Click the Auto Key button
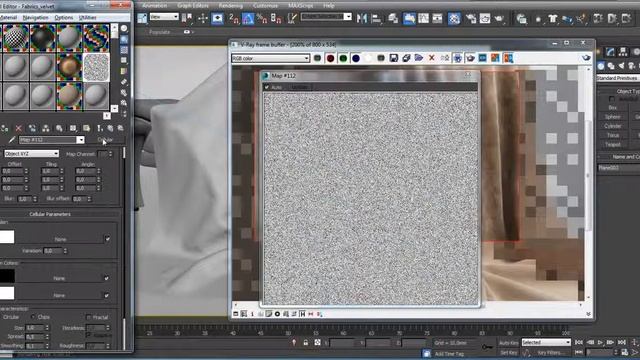 [508, 343]
